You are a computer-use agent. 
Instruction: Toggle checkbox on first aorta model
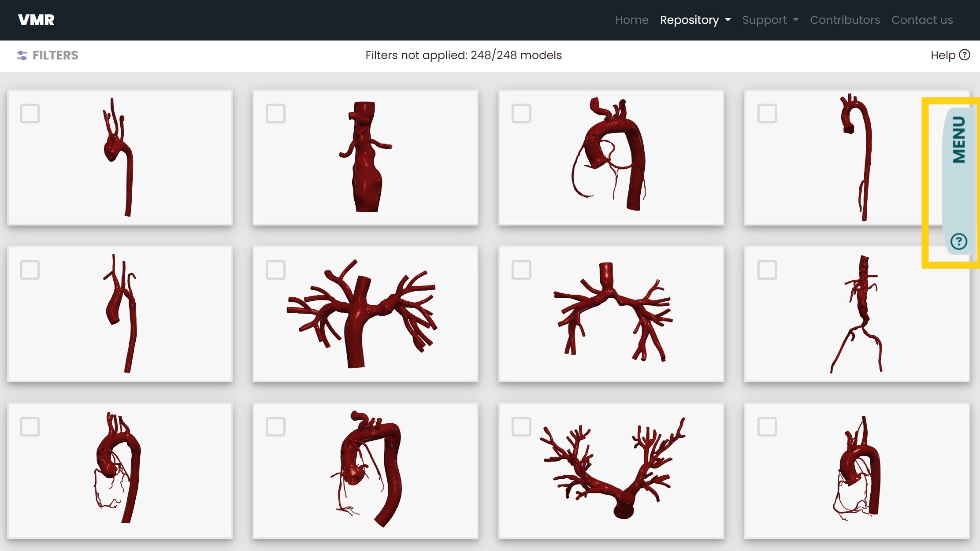pos(30,113)
